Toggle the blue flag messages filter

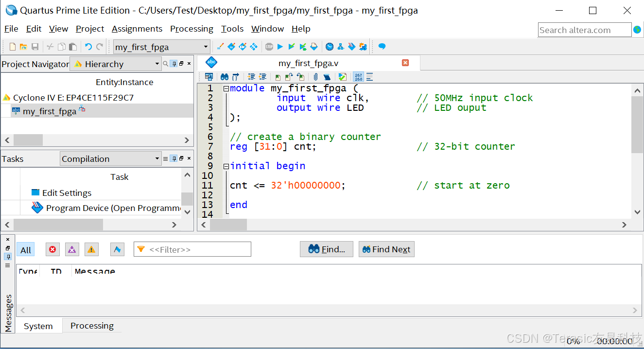point(117,249)
